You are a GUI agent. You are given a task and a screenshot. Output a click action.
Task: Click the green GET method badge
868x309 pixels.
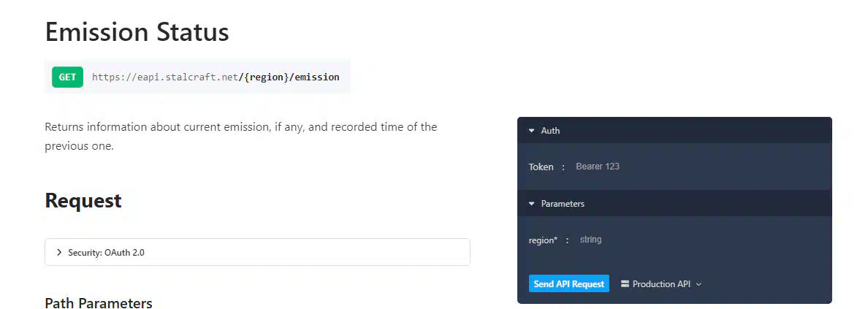coord(67,77)
